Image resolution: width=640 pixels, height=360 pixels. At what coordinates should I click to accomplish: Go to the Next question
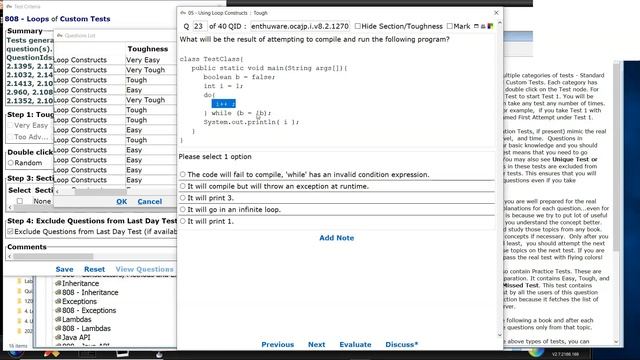coord(316,344)
